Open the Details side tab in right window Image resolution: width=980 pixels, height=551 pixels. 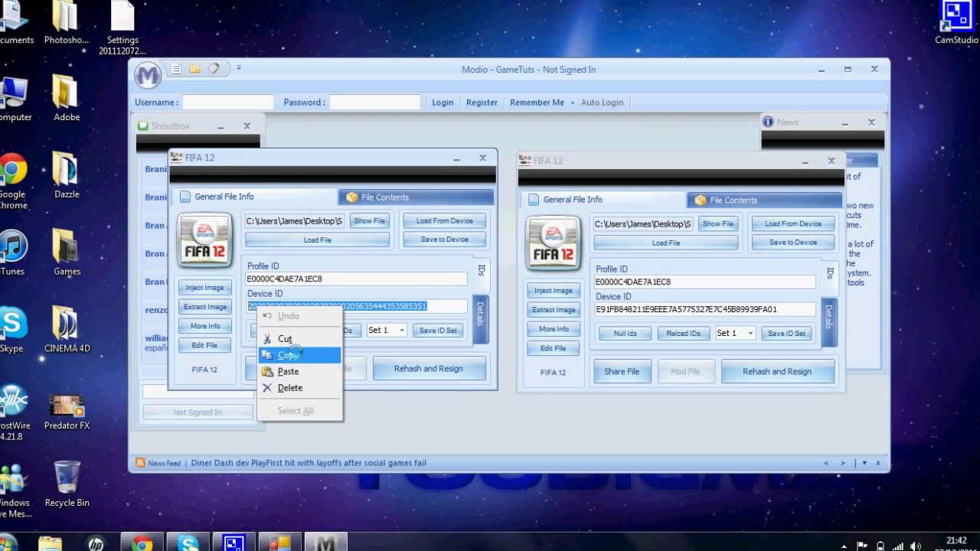[x=828, y=324]
